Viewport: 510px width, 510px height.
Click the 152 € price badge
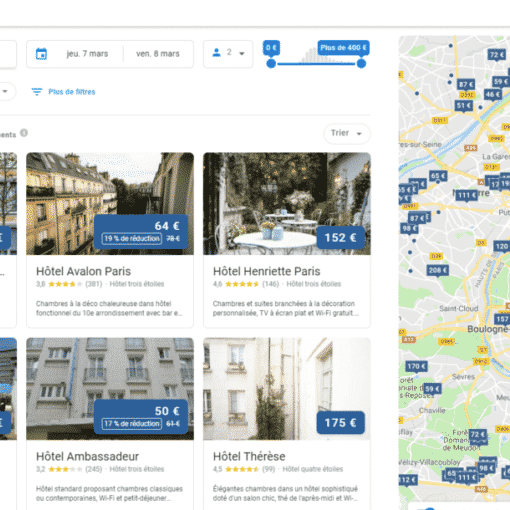pos(340,238)
